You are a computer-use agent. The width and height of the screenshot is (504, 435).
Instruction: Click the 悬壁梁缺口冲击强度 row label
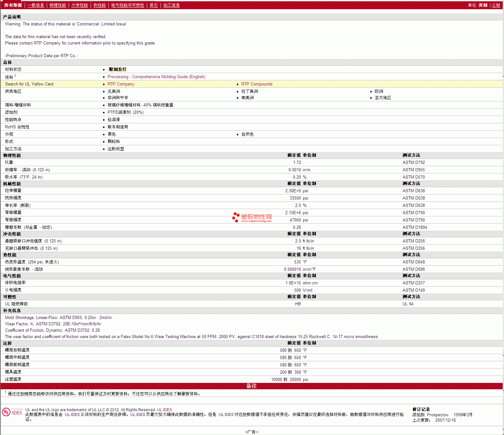point(33,241)
